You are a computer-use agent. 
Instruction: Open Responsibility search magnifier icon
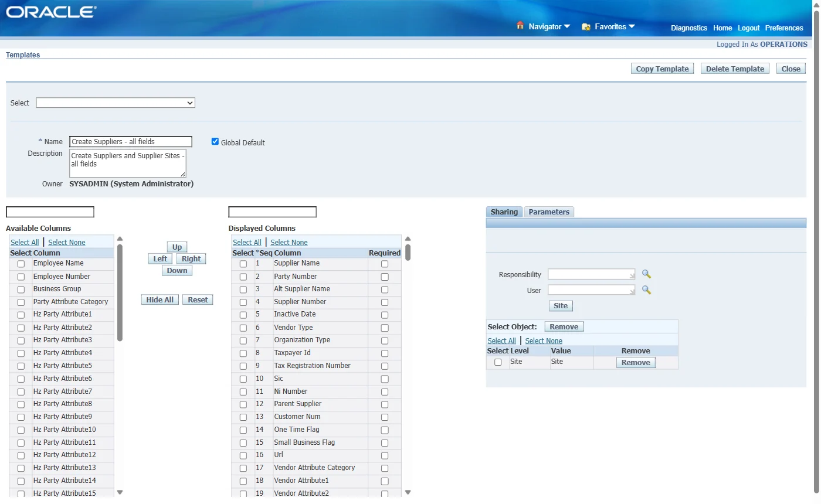coord(646,274)
